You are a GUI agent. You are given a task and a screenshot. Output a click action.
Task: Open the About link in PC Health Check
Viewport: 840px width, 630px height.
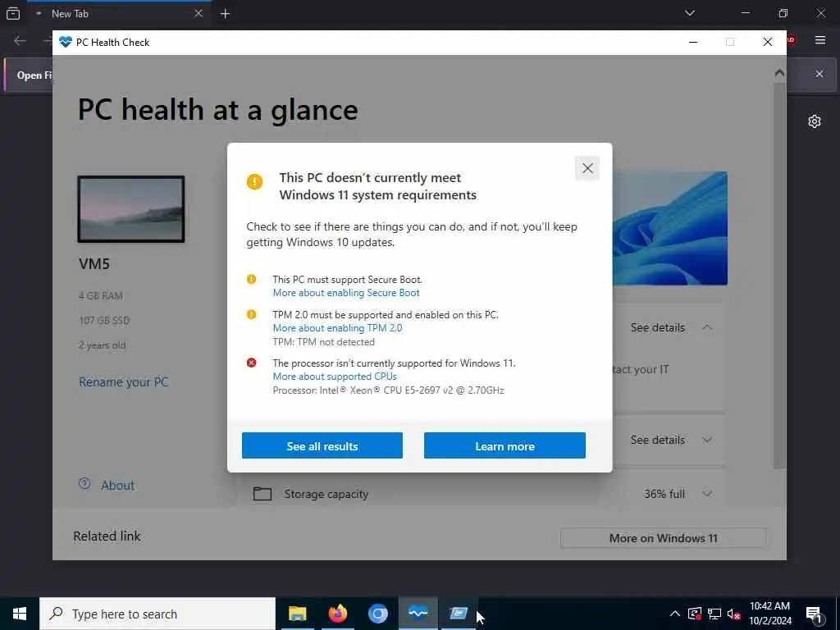117,486
